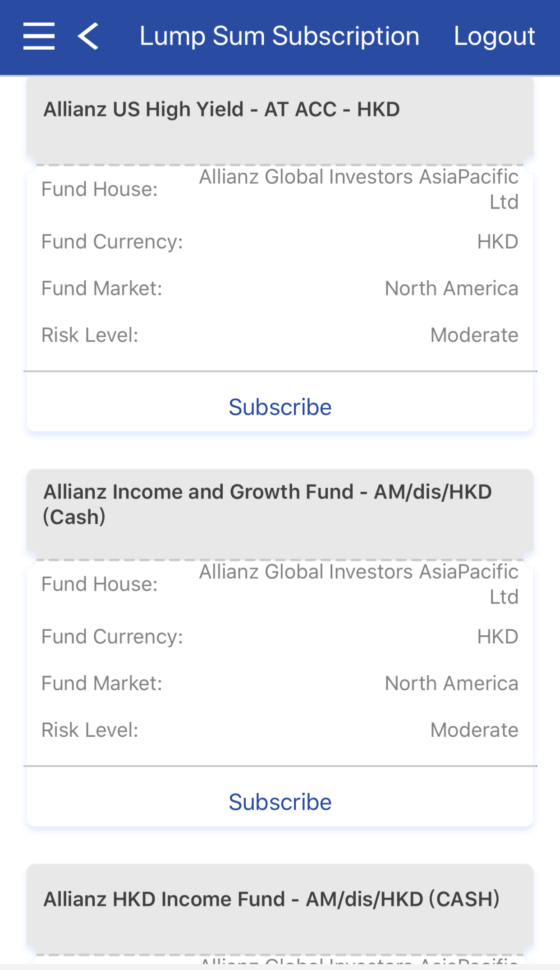This screenshot has height=970, width=560.
Task: Click Risk Level label in Income and Growth card
Action: pos(90,730)
